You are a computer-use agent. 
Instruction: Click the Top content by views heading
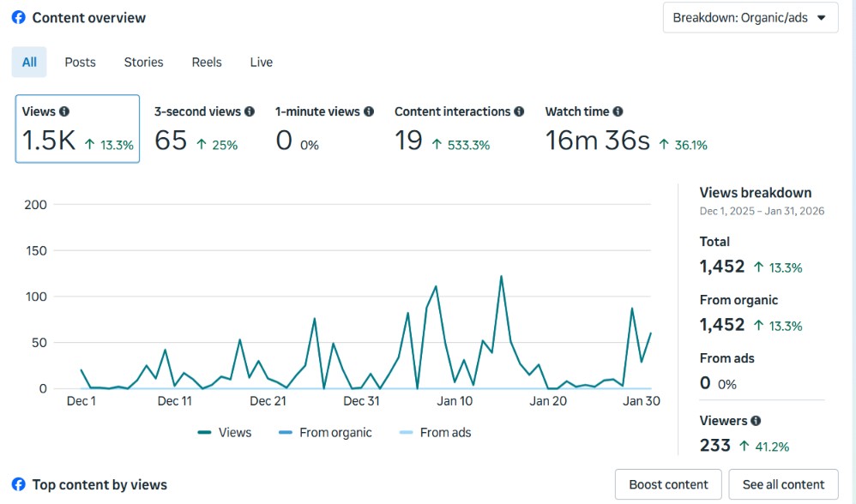[x=99, y=484]
